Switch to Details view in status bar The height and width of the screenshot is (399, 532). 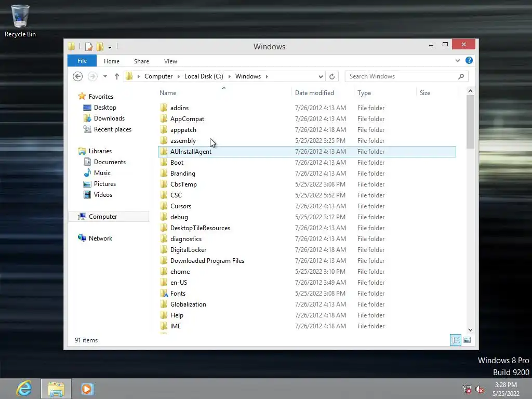click(x=455, y=340)
